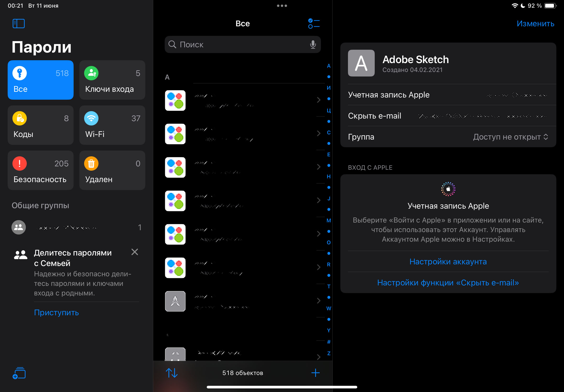Select the Безопасность security category

coord(41,170)
